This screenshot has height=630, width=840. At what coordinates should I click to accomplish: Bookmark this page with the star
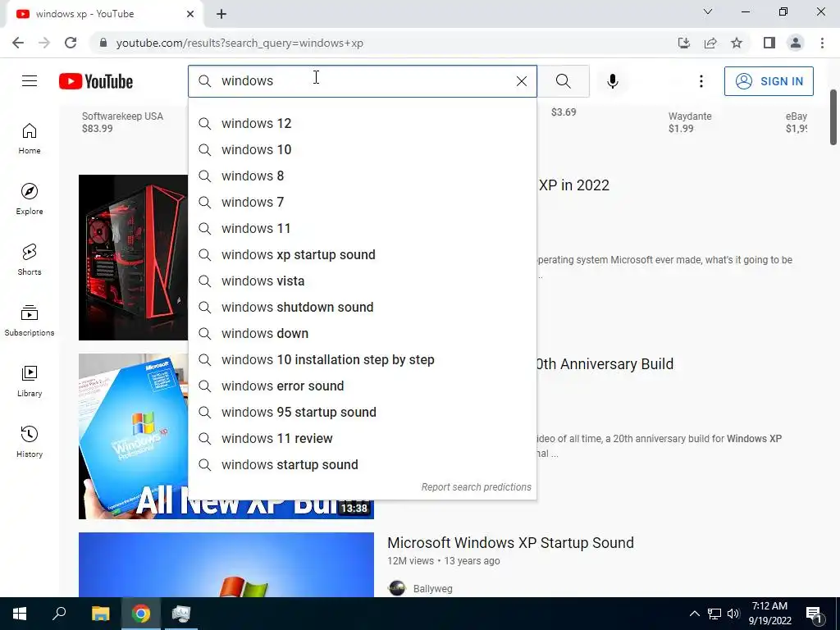737,43
